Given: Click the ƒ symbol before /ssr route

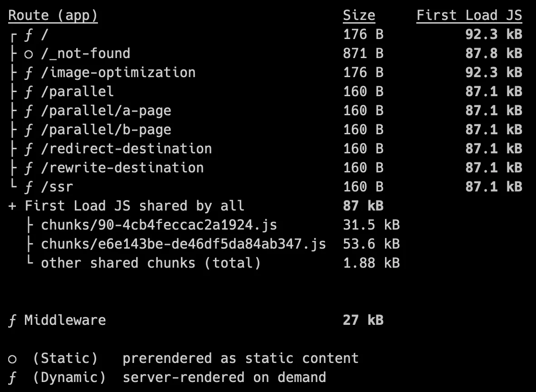Looking at the screenshot, I should (x=29, y=187).
